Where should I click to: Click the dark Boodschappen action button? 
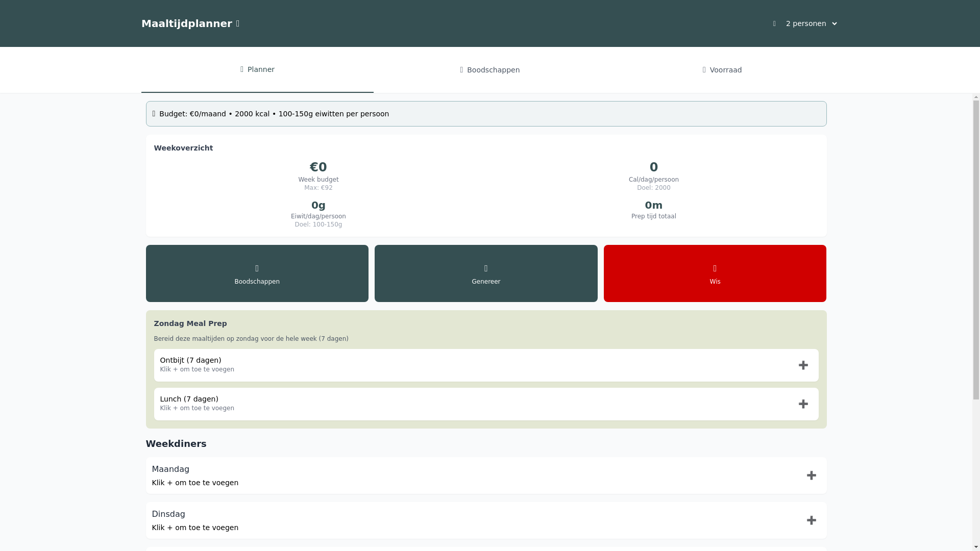coord(257,273)
